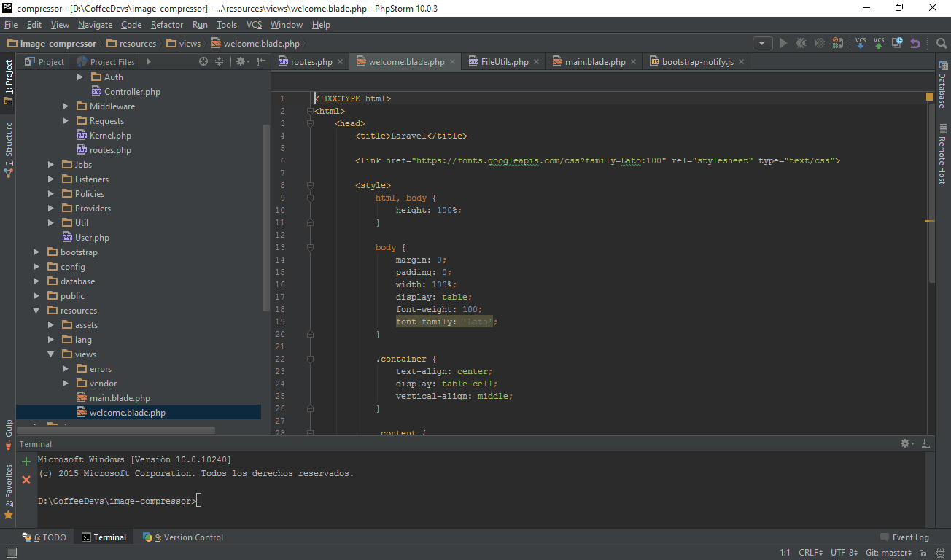Open the TODO tool window
This screenshot has height=560, width=951.
pos(50,537)
